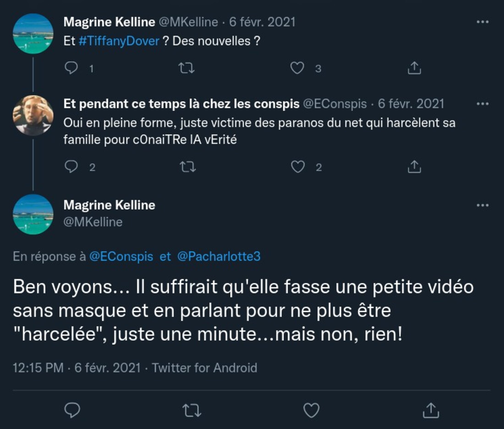Screen dimensions: 504x429
Task: Open the Twitter for Android source label
Action: tap(204, 367)
